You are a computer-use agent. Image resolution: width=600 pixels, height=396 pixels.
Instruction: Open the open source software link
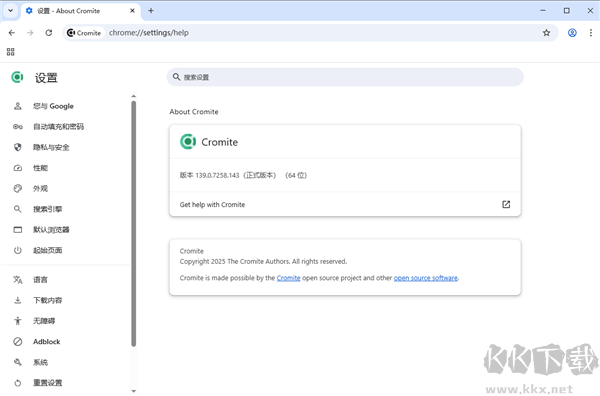click(x=426, y=278)
